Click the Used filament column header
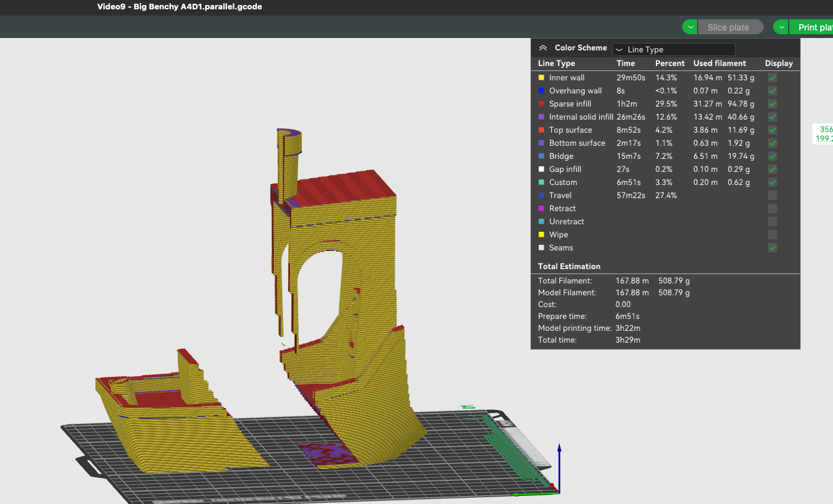This screenshot has height=504, width=833. (720, 64)
